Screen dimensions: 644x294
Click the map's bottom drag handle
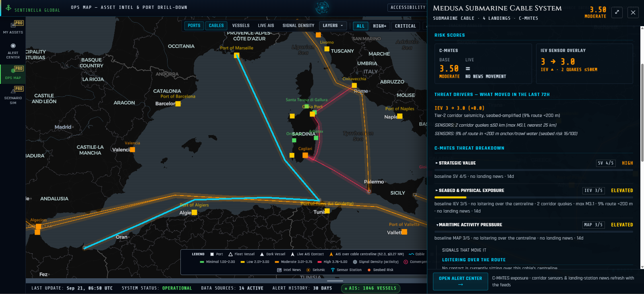(x=335, y=281)
